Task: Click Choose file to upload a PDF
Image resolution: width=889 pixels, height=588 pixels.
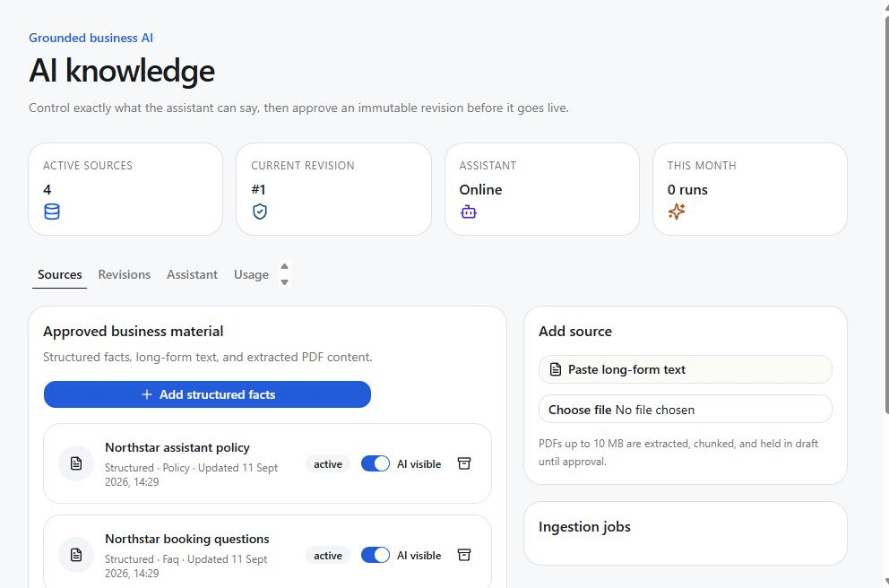Action: pyautogui.click(x=686, y=410)
